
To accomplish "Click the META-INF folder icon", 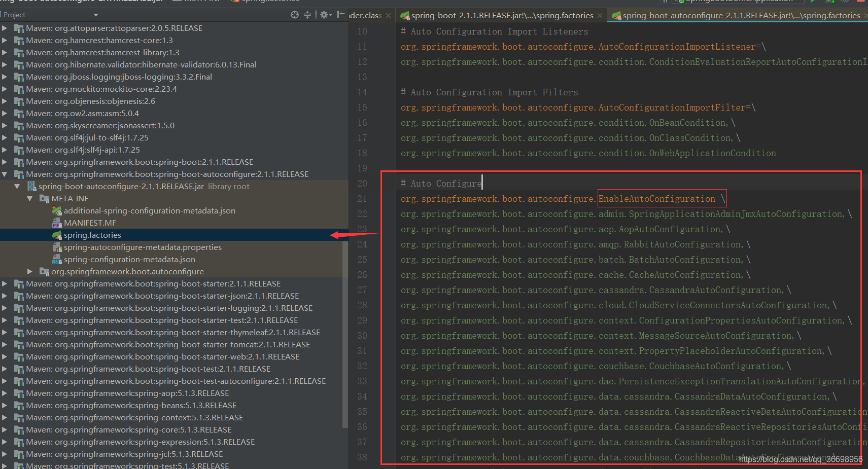I will [44, 199].
